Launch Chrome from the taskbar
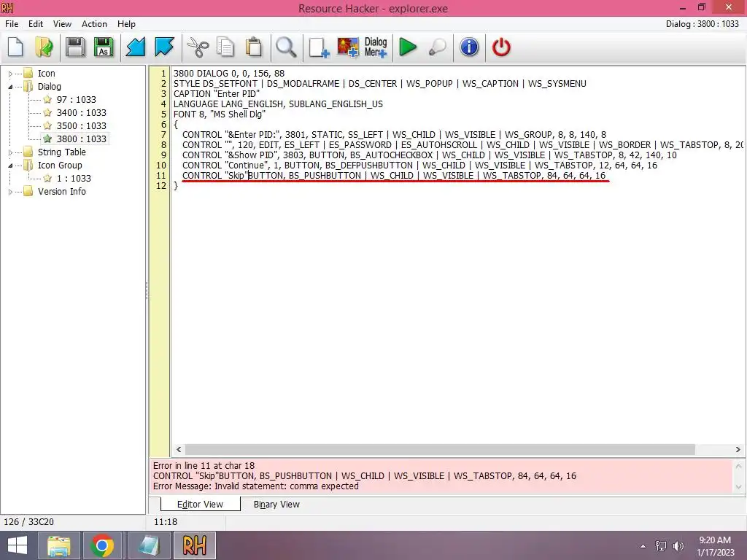Image resolution: width=747 pixels, height=560 pixels. 102,545
